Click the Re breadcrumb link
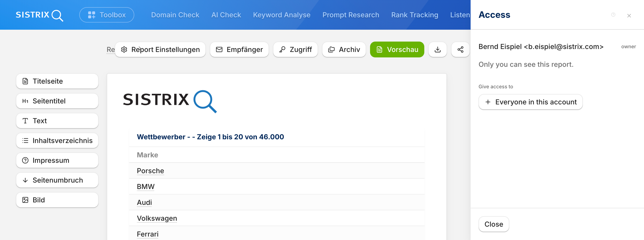644x240 pixels. (x=110, y=49)
